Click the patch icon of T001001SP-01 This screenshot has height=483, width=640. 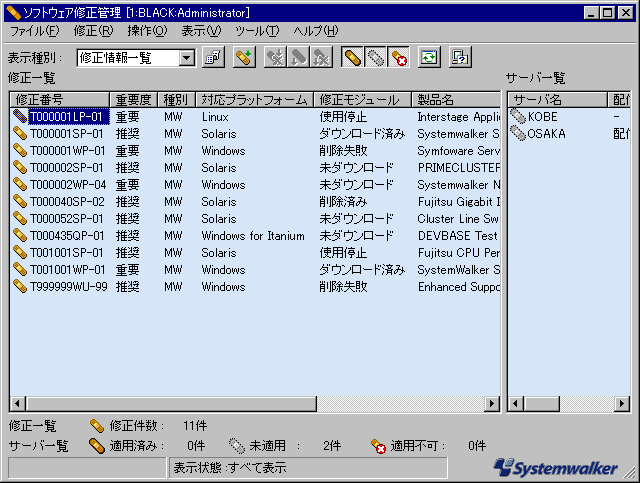(20, 253)
